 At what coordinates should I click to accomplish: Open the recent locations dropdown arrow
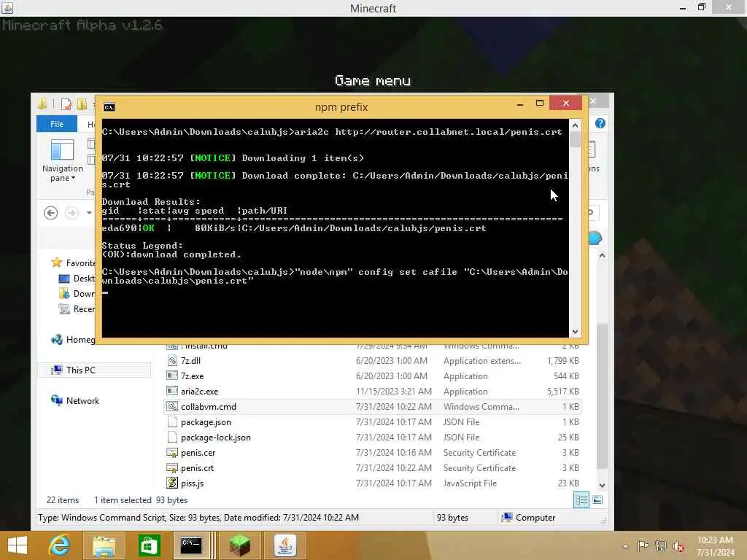coord(89,213)
